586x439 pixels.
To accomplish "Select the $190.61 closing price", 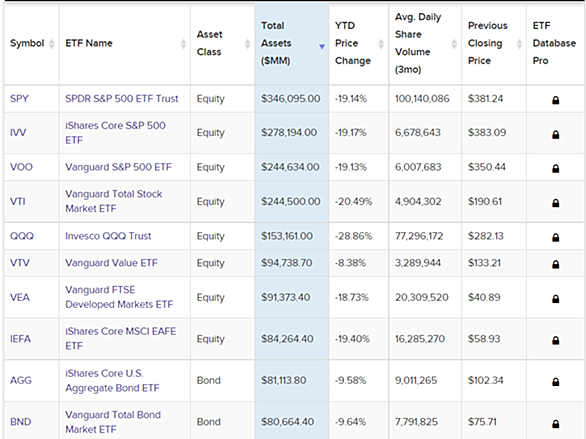I will [485, 202].
